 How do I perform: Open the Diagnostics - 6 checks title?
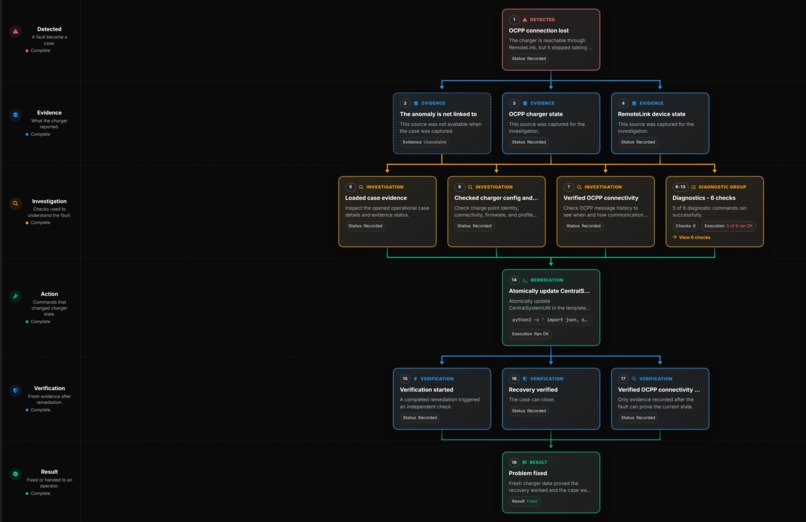point(704,198)
